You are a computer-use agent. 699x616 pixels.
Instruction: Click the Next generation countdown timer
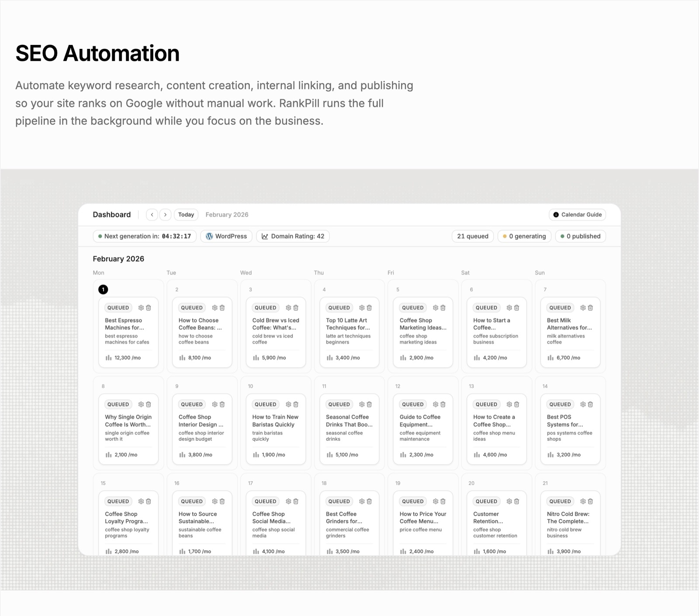pos(145,236)
